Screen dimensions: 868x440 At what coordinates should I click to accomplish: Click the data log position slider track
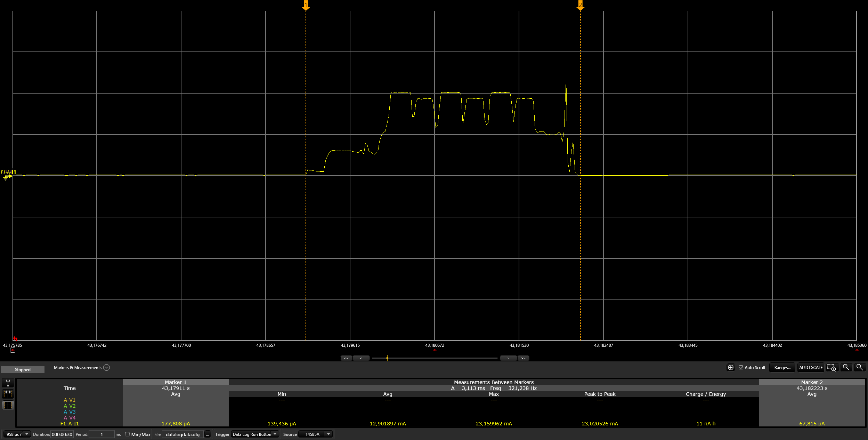tap(435, 358)
